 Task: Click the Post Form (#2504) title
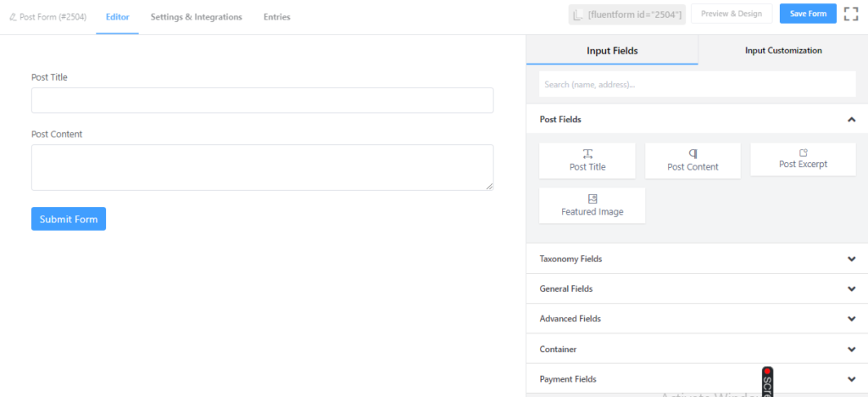[x=53, y=17]
